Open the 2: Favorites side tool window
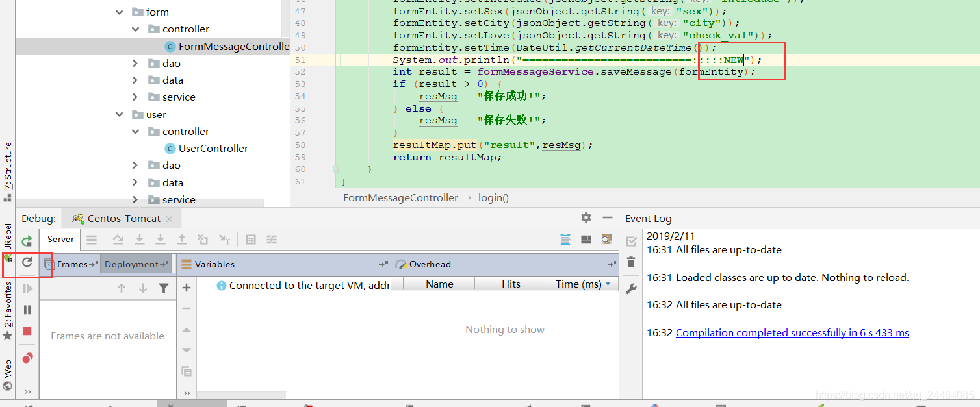 pyautogui.click(x=8, y=310)
